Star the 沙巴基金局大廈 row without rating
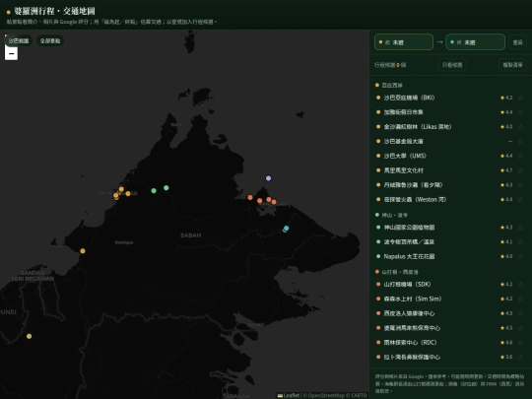532x399 pixels. tap(520, 142)
